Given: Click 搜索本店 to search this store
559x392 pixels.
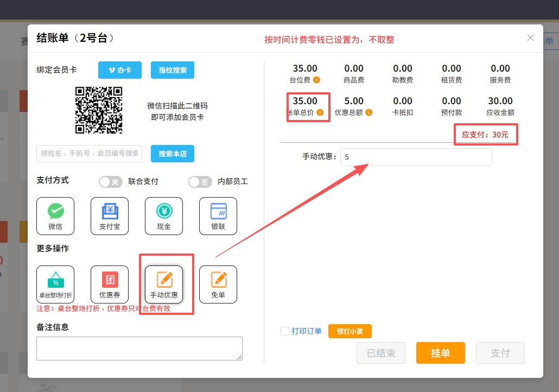Looking at the screenshot, I should click(173, 154).
